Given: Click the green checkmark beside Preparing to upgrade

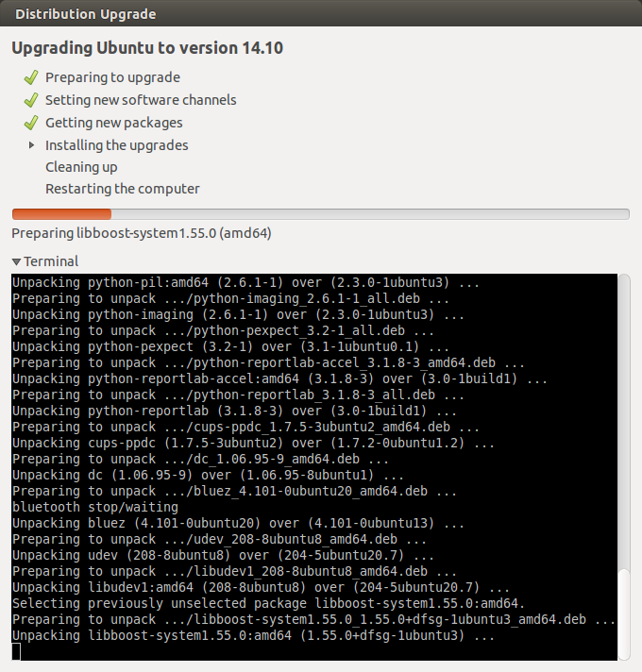Looking at the screenshot, I should [x=31, y=77].
